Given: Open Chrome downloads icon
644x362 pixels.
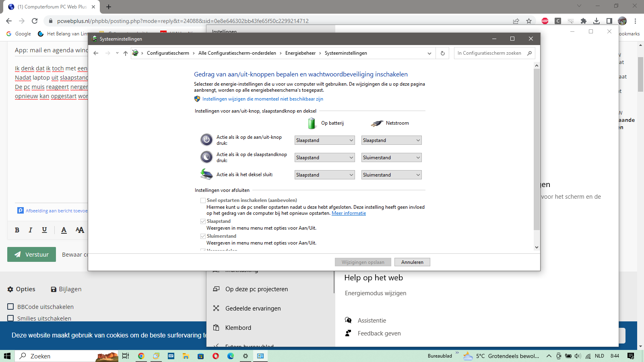Looking at the screenshot, I should 597,21.
